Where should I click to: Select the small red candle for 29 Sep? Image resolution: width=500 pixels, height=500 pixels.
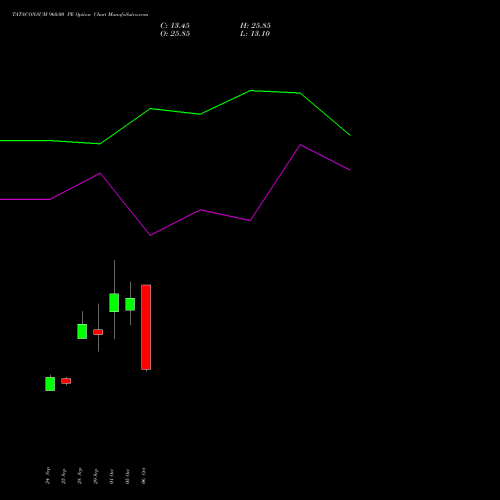coord(98,332)
